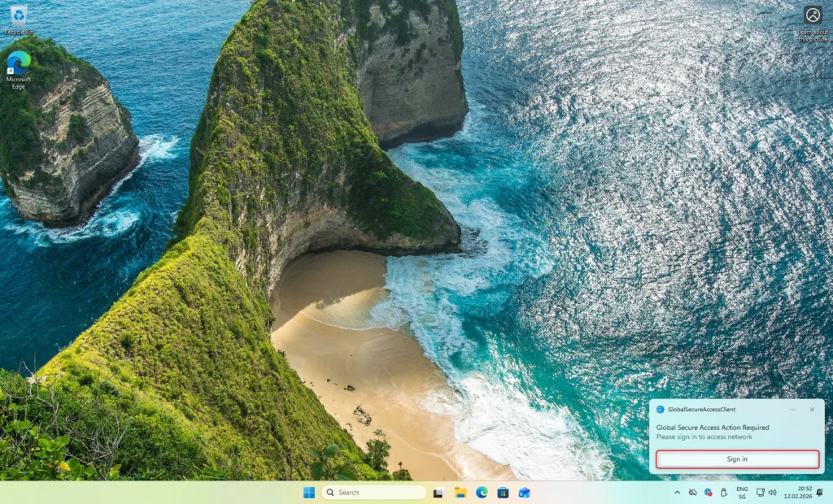
Task: Open Microsoft Store from the taskbar
Action: (x=503, y=493)
